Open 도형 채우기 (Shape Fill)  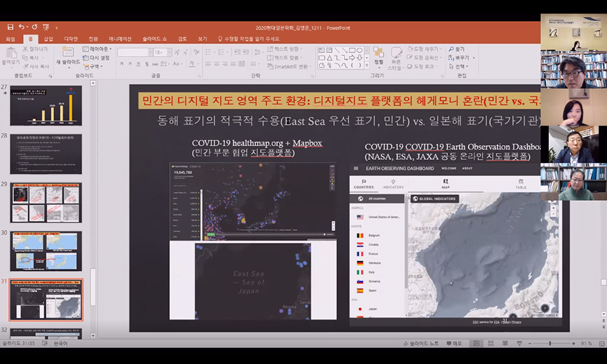pos(424,49)
